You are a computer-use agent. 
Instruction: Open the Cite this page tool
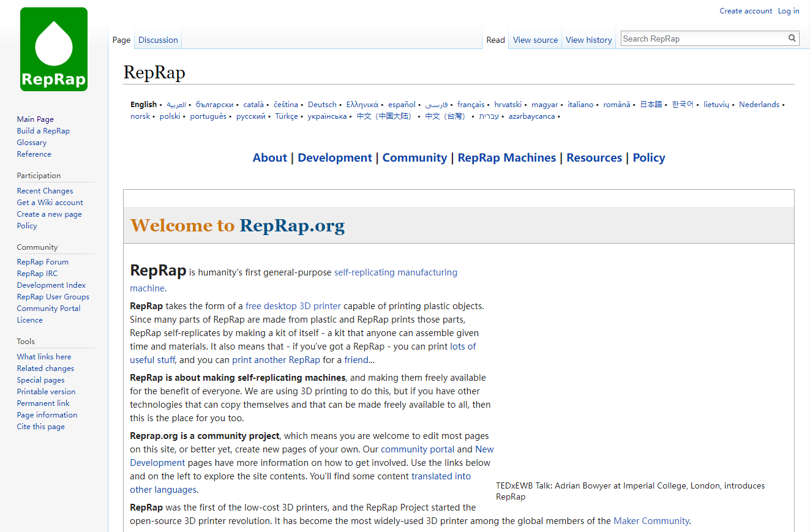click(x=40, y=426)
